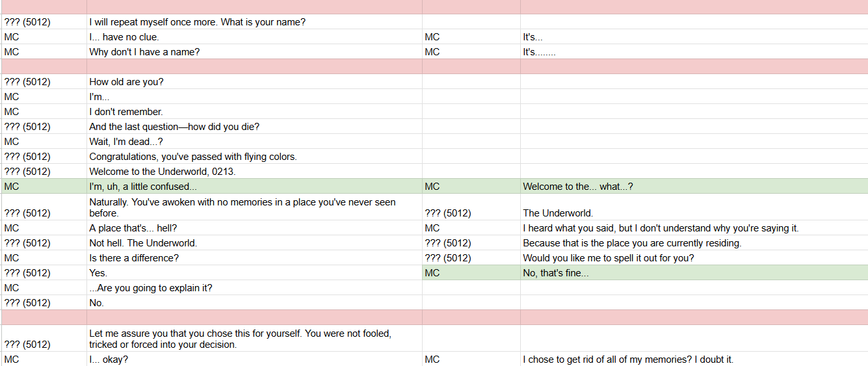Click green cell 'I'm, uh, a little confused...'
Screen dimensions: 868x366
coord(254,187)
